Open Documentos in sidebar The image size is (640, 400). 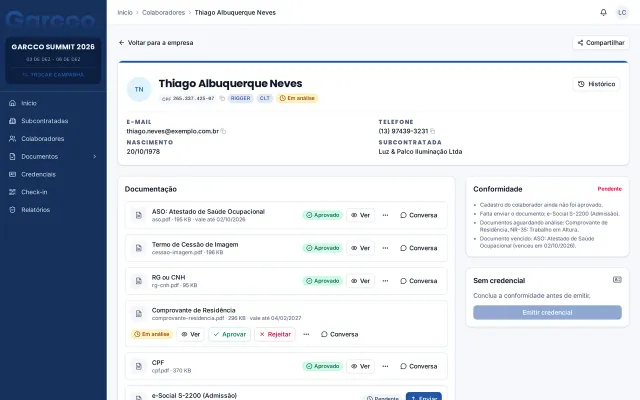[x=53, y=156]
